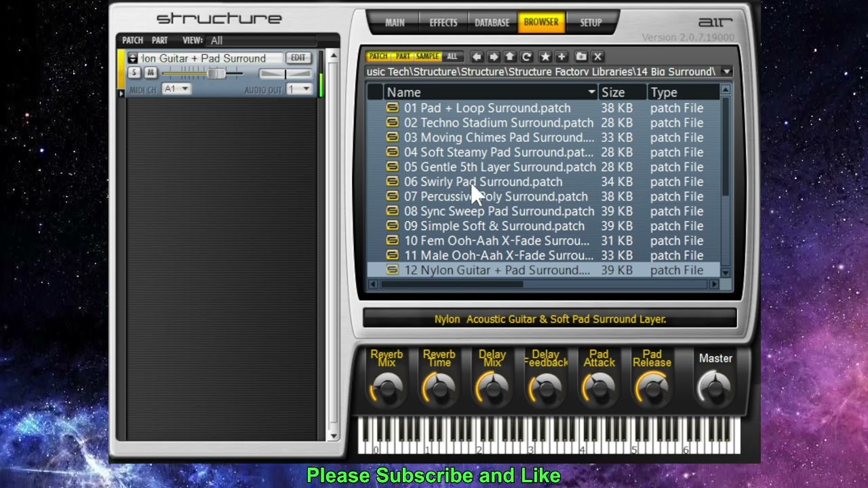This screenshot has height=488, width=868.
Task: Click icon of 12 Nylon Guitar + Pad Surround
Action: click(x=392, y=270)
